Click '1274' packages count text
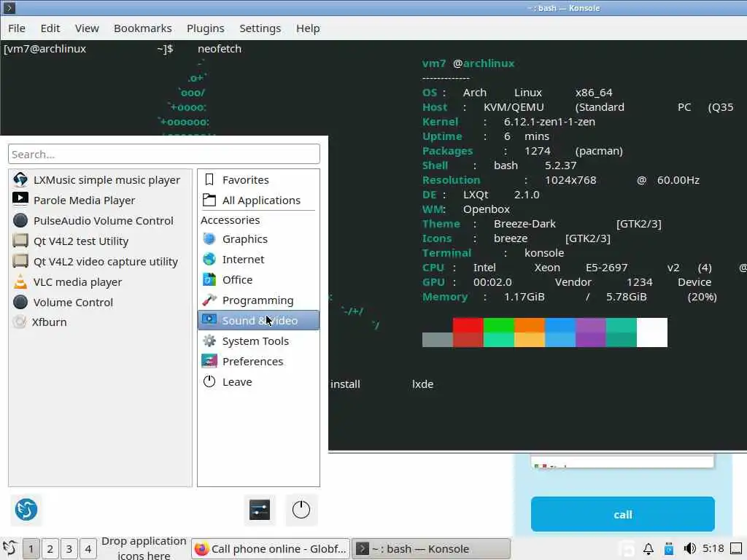This screenshot has width=747, height=560. [x=538, y=151]
